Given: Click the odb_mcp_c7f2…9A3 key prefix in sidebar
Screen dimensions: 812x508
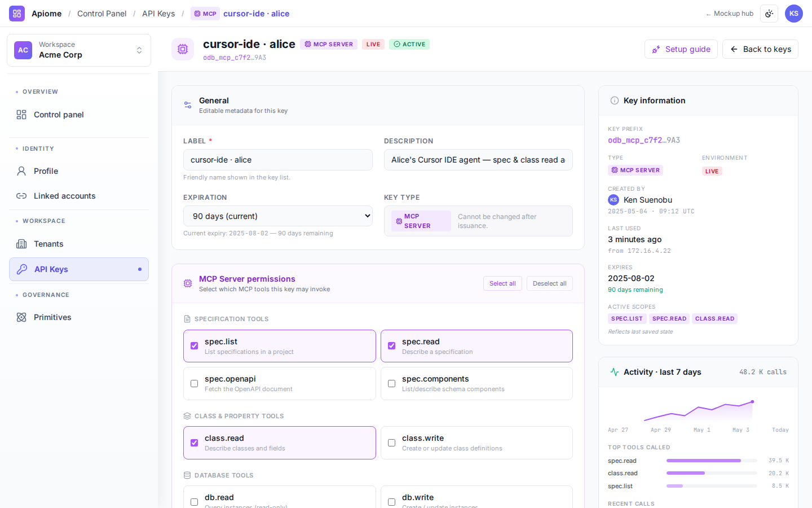Looking at the screenshot, I should pos(644,140).
